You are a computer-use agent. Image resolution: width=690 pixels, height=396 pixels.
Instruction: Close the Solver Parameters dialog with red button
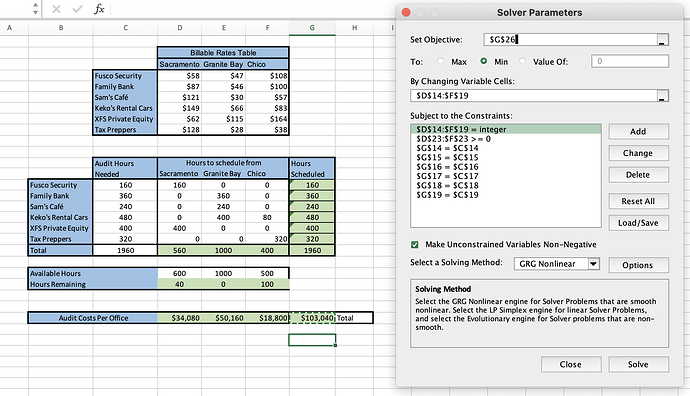(x=406, y=12)
